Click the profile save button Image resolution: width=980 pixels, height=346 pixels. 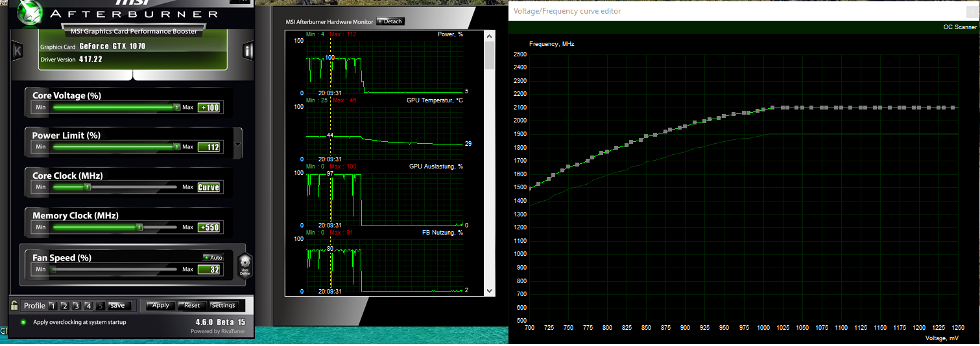point(118,306)
